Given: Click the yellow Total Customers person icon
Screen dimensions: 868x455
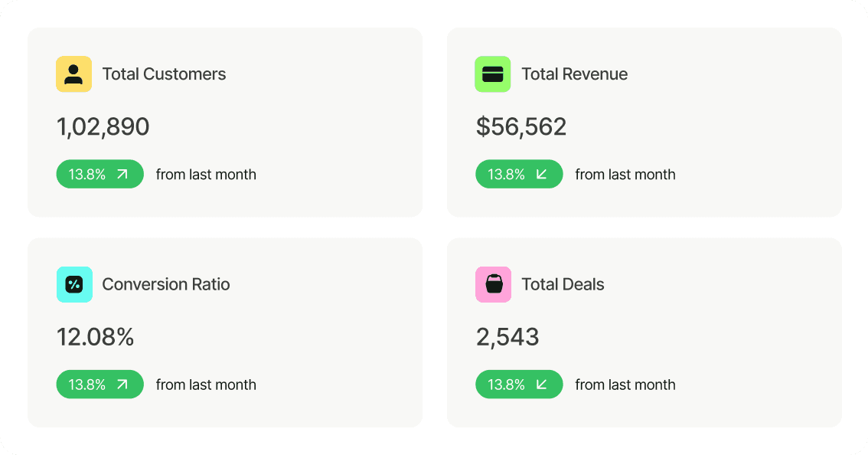Looking at the screenshot, I should click(x=73, y=74).
